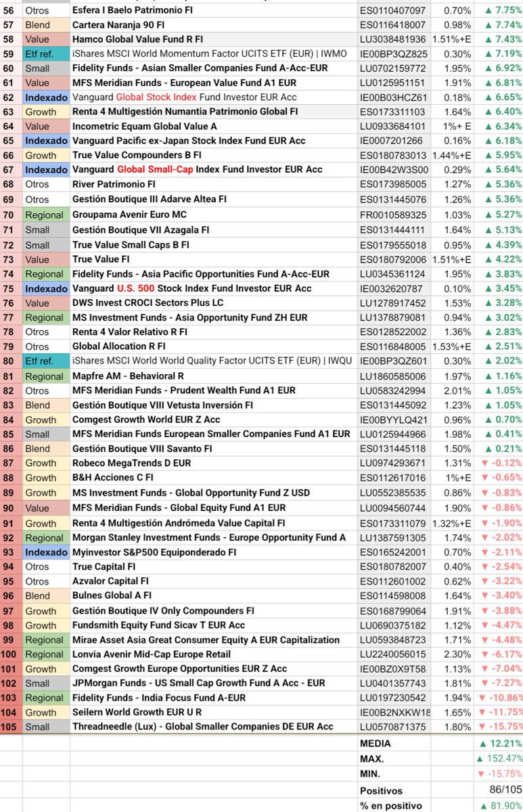This screenshot has width=523, height=812.
Task: Select Incometric Equam Global Value A
Action: (x=145, y=127)
